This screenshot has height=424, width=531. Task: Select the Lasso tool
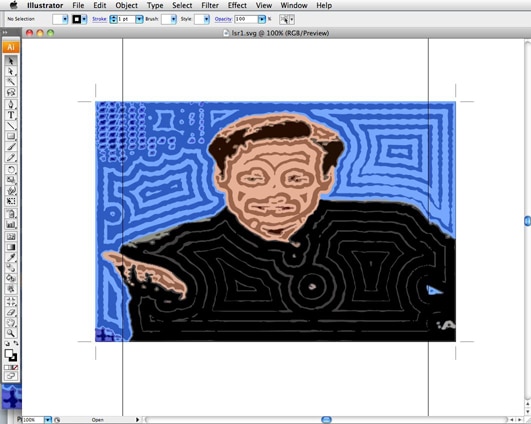coord(11,92)
